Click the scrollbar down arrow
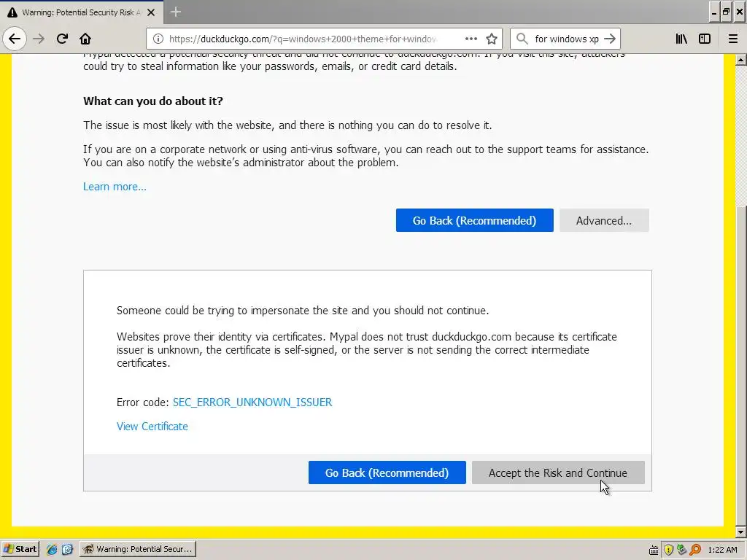747x560 pixels. pyautogui.click(x=741, y=532)
